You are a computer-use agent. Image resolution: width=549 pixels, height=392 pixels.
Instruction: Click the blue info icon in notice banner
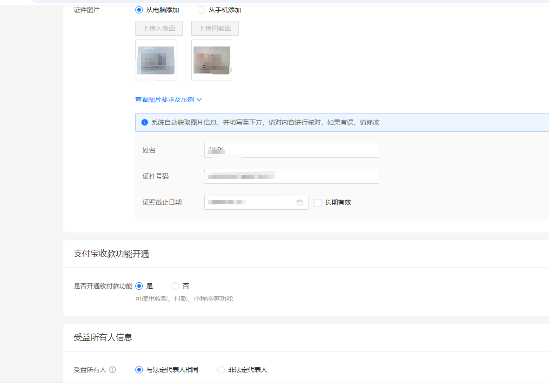(x=144, y=122)
